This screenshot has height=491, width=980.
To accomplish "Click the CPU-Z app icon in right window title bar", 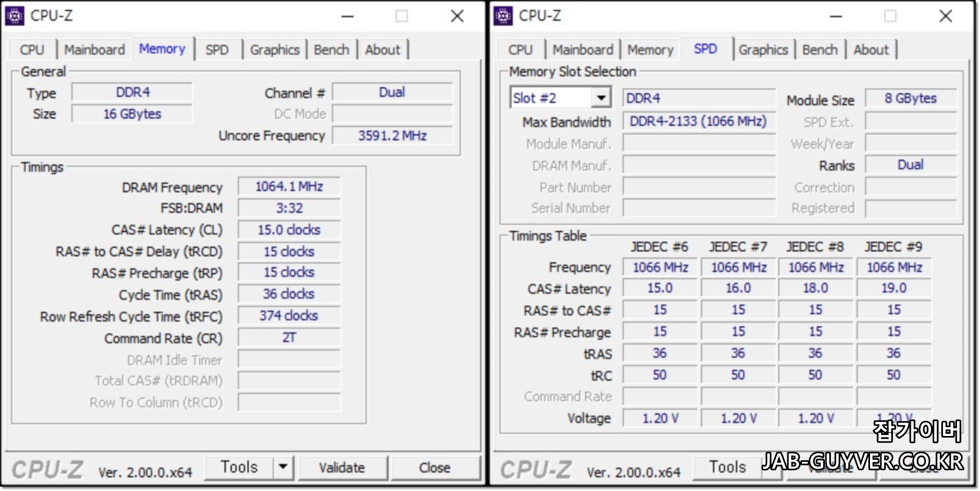I will (503, 16).
